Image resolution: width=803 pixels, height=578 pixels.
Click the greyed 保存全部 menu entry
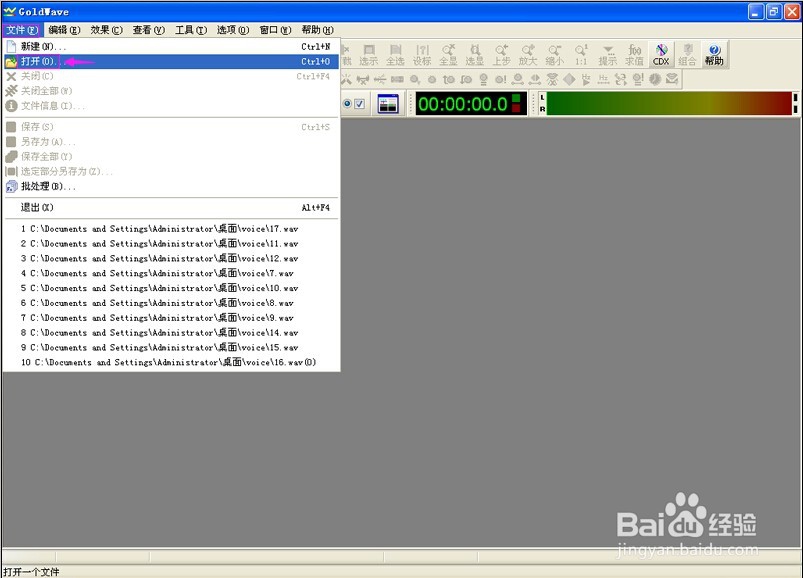pos(171,156)
